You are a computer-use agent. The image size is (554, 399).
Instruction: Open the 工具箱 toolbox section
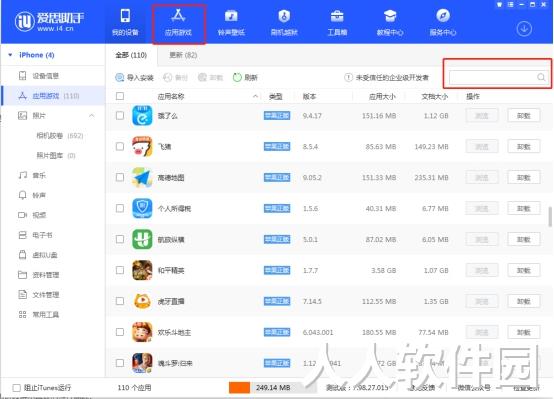337,23
